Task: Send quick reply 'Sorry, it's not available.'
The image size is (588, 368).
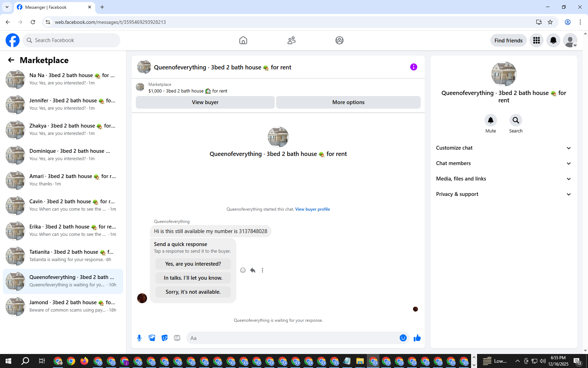Action: [x=193, y=292]
